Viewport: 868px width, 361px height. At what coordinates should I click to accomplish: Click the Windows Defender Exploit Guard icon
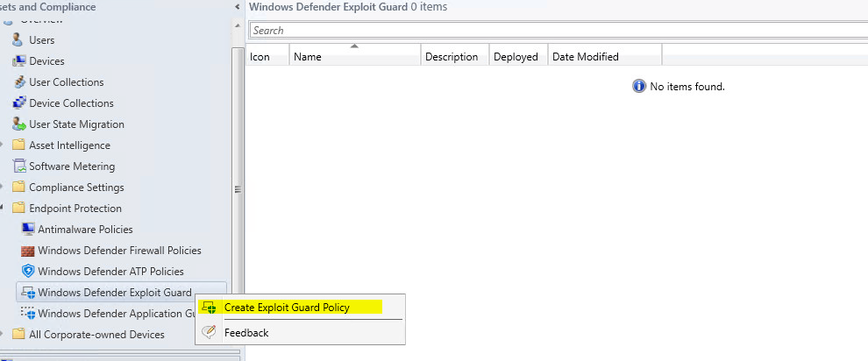coord(28,293)
